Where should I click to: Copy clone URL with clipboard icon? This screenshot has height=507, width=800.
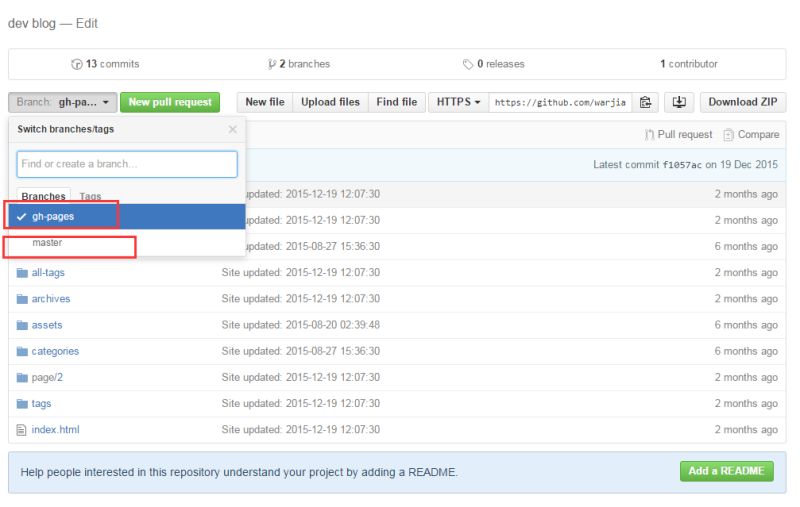point(645,102)
